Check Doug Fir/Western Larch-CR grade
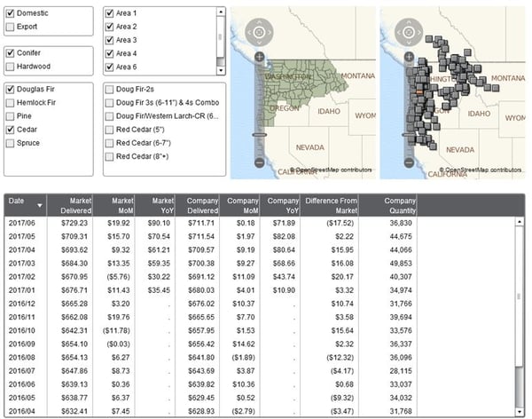The image size is (532, 419). [109, 116]
